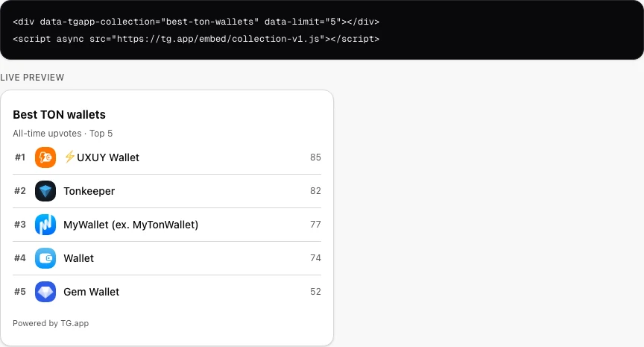Click the upvote count 85
Image resolution: width=644 pixels, height=347 pixels.
315,157
